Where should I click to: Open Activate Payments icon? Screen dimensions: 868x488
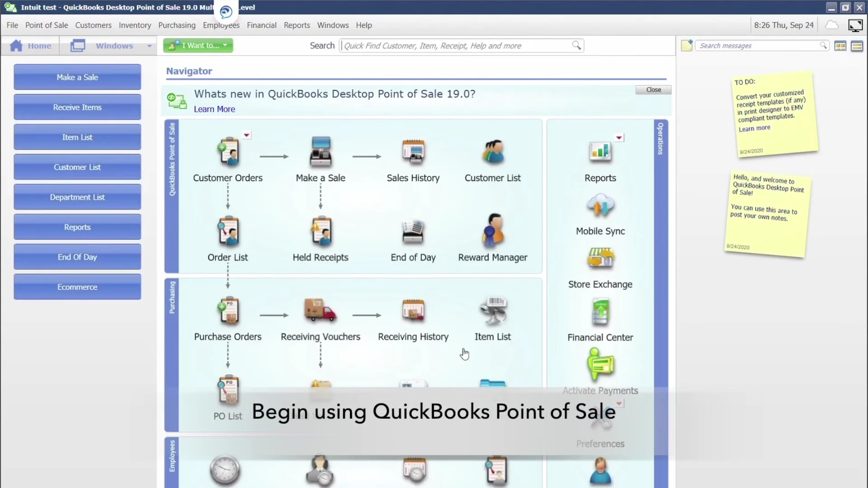pos(600,364)
